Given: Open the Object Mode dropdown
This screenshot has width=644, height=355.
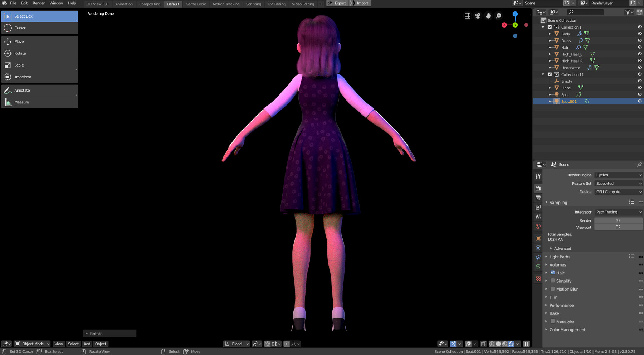Looking at the screenshot, I should (32, 344).
